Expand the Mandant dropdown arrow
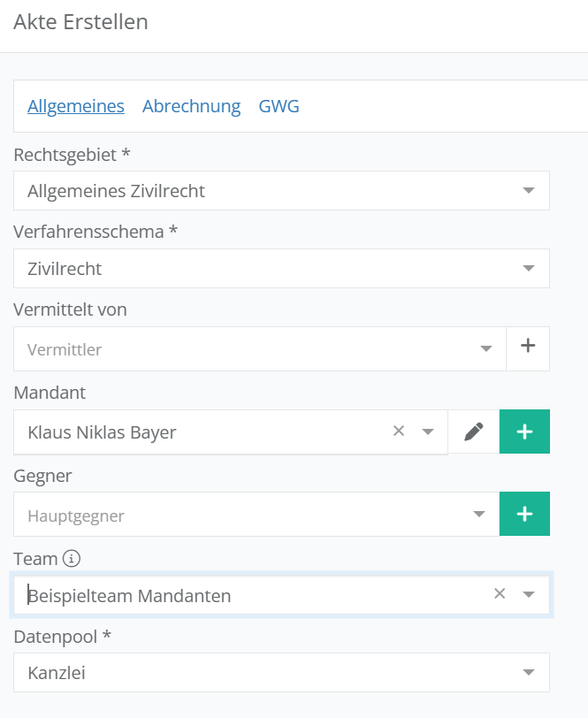The height and width of the screenshot is (718, 588). click(428, 432)
